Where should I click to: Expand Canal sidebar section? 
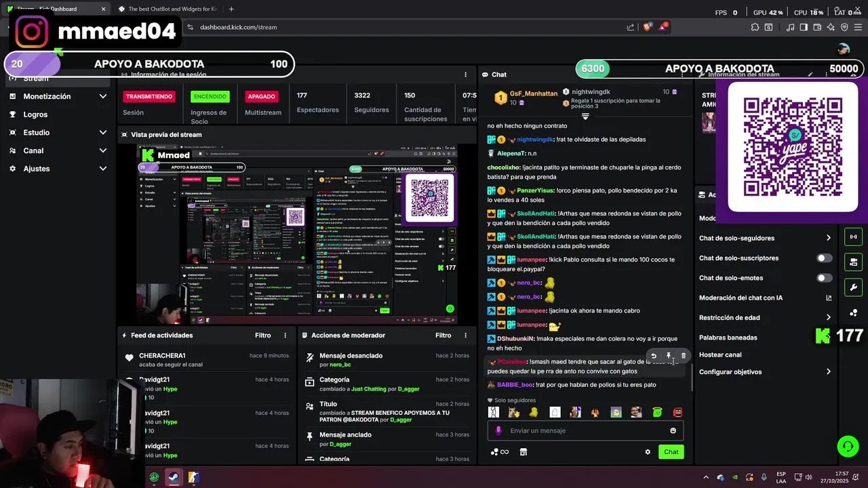[103, 150]
